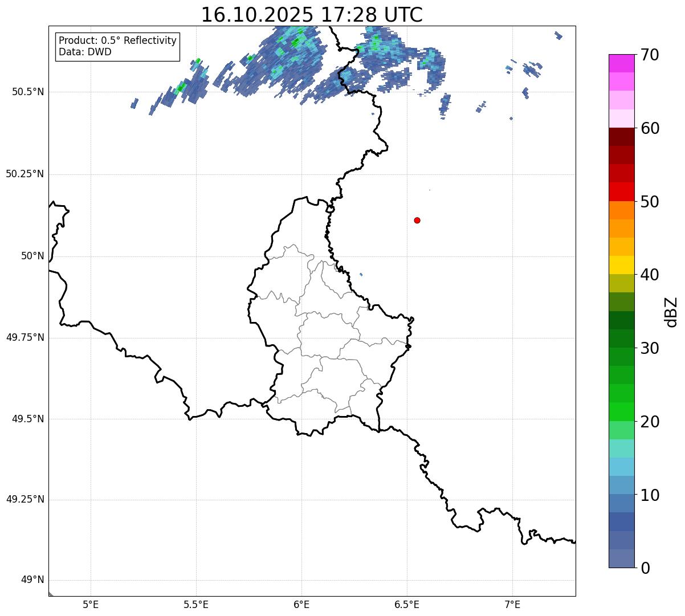Click the colorbar tick label 30
Screen dimensions: 685x616
(x=649, y=348)
